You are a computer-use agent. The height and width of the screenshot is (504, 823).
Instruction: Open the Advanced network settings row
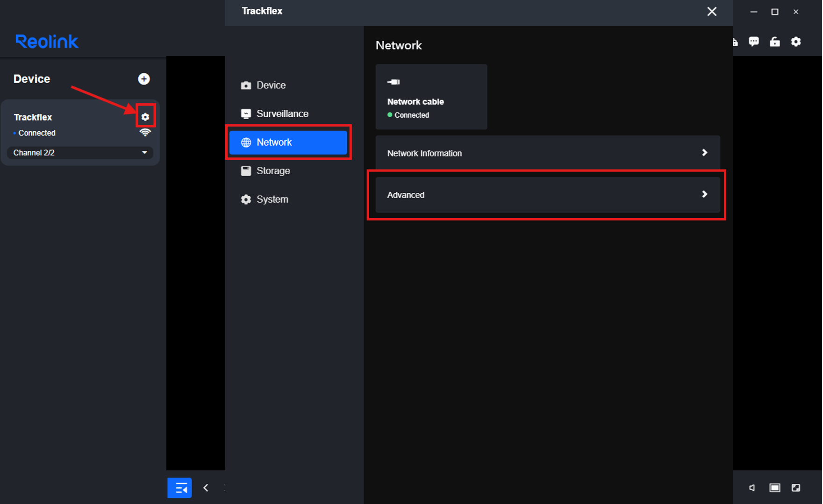pyautogui.click(x=548, y=195)
